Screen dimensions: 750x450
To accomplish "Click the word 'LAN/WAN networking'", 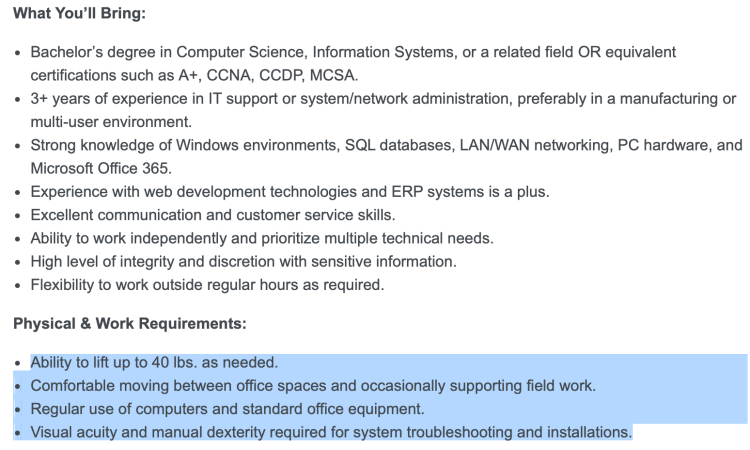I will [x=536, y=145].
